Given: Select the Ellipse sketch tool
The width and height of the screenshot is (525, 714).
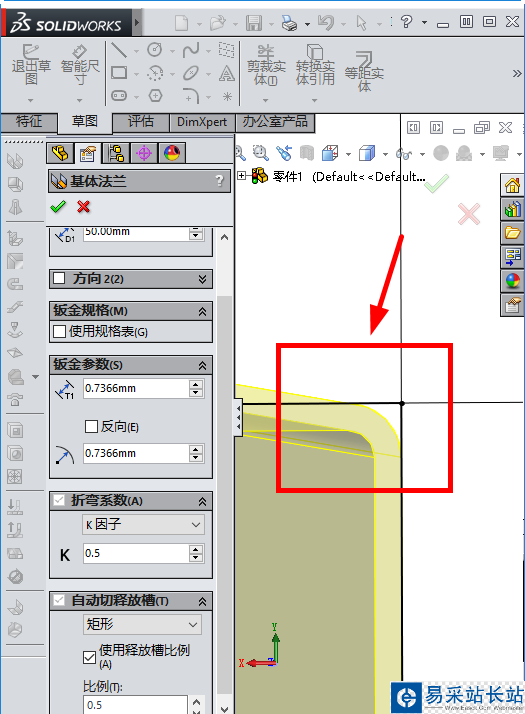Looking at the screenshot, I should [191, 73].
